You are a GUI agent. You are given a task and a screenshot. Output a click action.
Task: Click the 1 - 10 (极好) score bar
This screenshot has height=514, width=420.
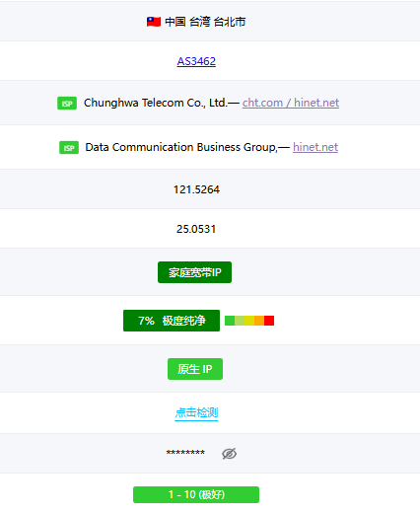pos(196,494)
